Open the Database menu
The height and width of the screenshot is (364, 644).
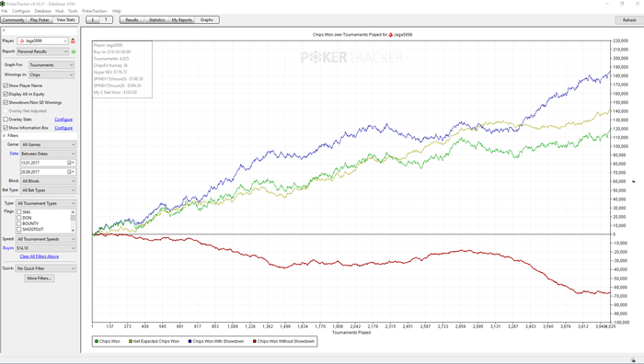click(x=42, y=11)
